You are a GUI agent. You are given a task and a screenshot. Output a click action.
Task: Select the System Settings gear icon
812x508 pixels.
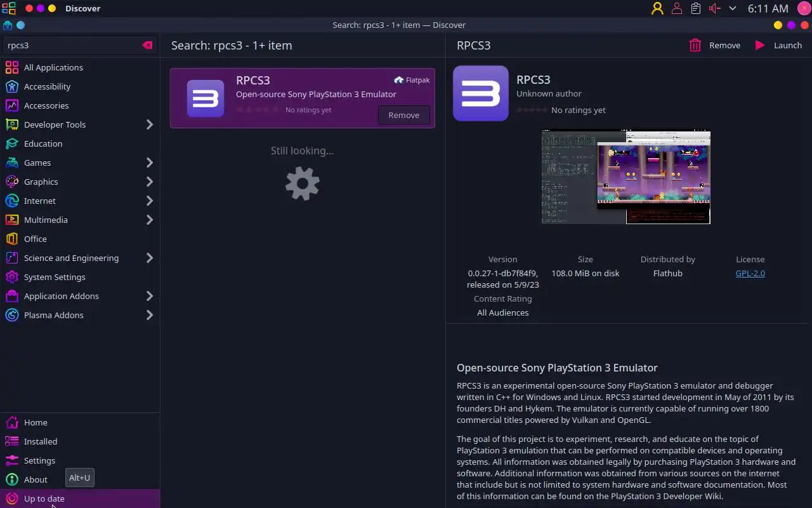point(11,277)
